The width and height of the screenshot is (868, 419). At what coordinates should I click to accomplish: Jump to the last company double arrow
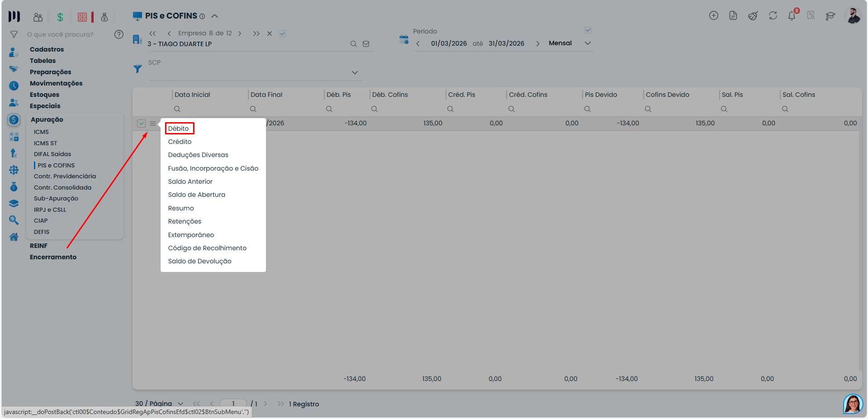pos(256,33)
